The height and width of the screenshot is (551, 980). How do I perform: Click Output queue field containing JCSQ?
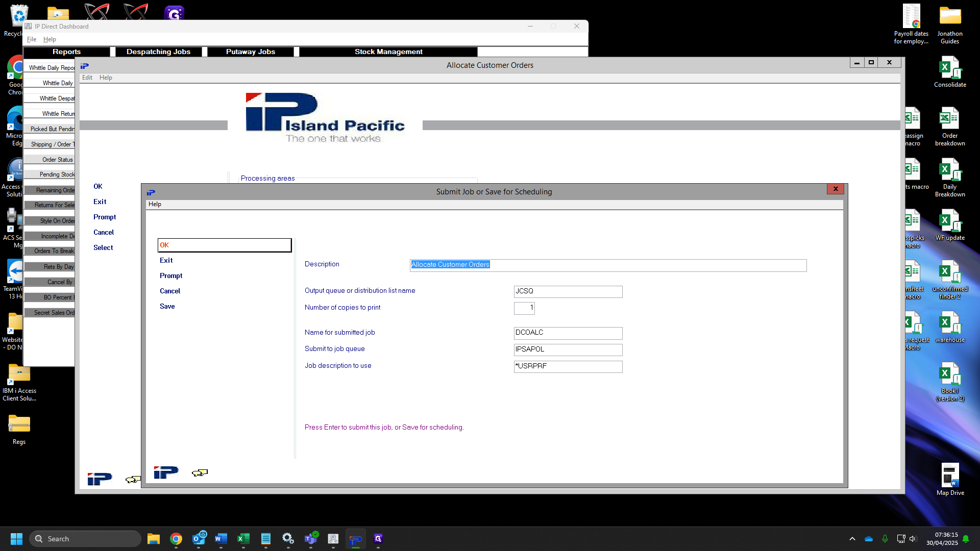(x=568, y=292)
